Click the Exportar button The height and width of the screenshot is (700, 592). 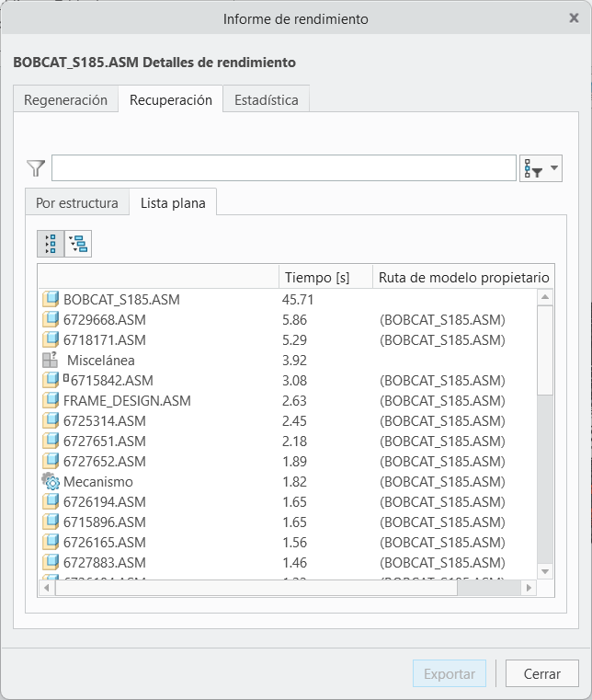coord(450,673)
